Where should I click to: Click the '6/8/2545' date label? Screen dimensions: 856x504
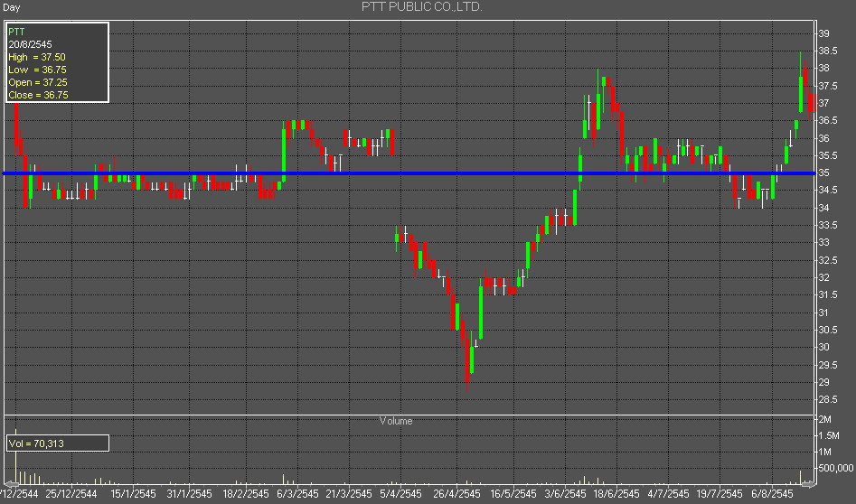pyautogui.click(x=772, y=494)
